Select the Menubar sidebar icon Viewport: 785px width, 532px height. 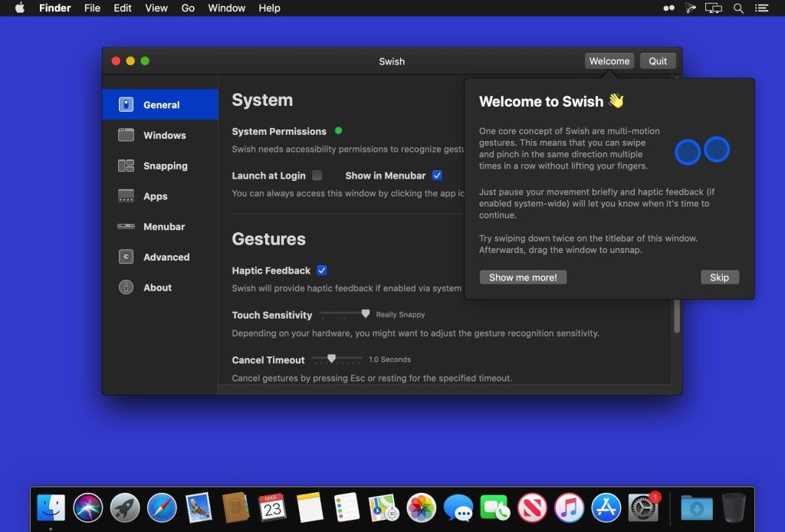(x=126, y=227)
